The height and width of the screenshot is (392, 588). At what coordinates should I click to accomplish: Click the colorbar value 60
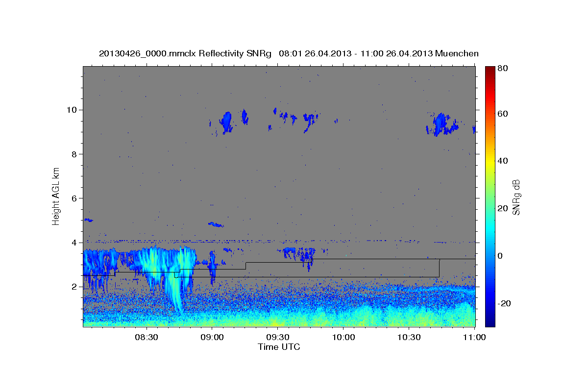point(502,114)
